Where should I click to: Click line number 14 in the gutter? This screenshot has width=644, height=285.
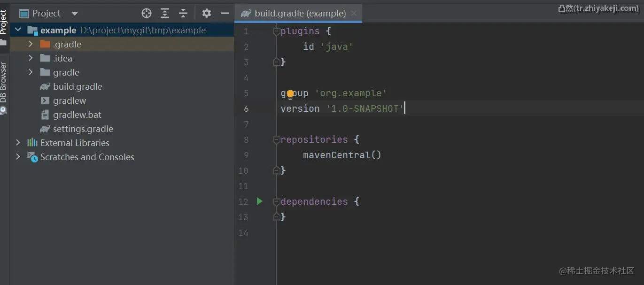243,232
